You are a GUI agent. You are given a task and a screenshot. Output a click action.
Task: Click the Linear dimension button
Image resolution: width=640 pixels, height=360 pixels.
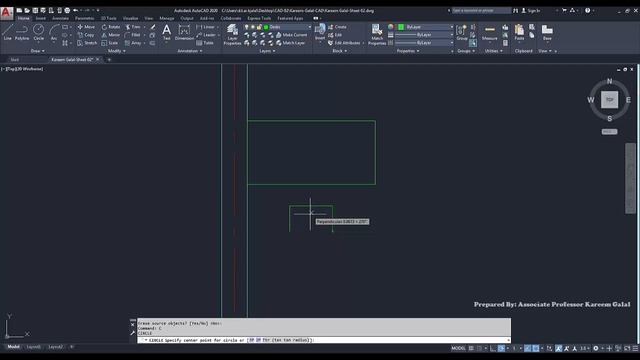[206, 27]
